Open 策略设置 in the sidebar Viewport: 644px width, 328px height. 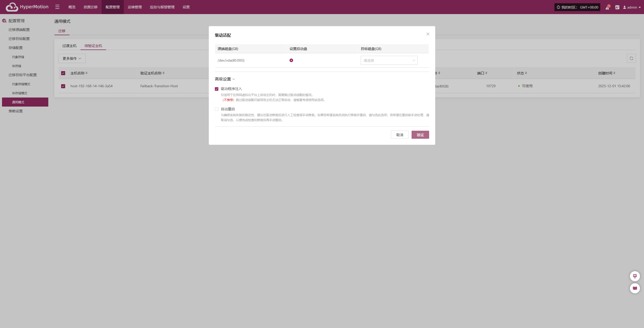pyautogui.click(x=16, y=111)
